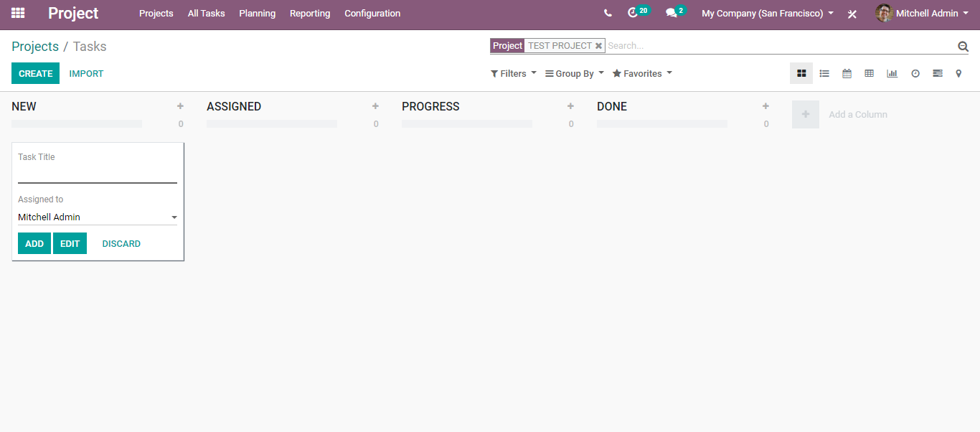Open the apps grid menu icon
The image size is (980, 432).
pos(18,13)
